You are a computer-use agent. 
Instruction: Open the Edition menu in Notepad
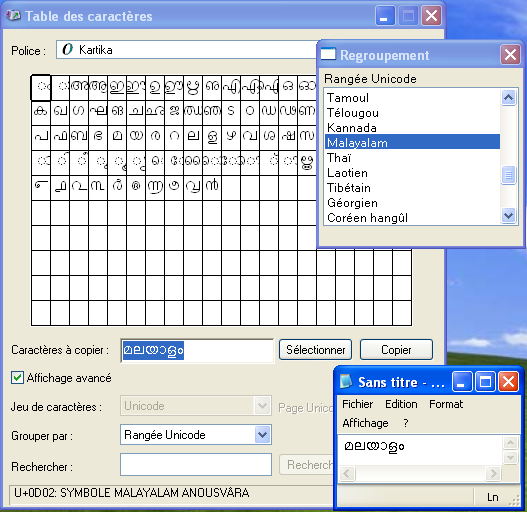[401, 404]
